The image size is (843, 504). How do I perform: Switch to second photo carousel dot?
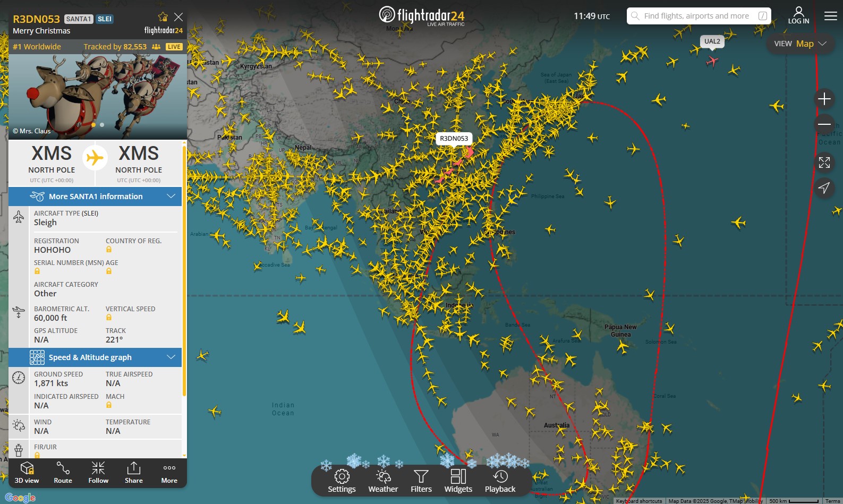click(102, 125)
